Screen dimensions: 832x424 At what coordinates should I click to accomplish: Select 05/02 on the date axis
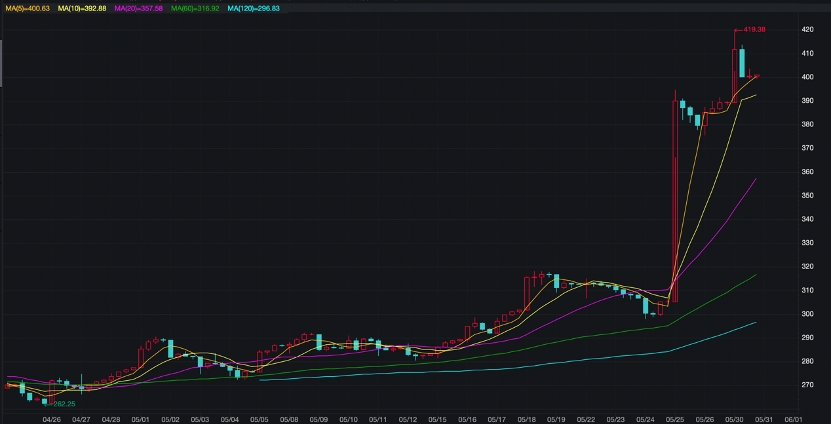tap(170, 419)
